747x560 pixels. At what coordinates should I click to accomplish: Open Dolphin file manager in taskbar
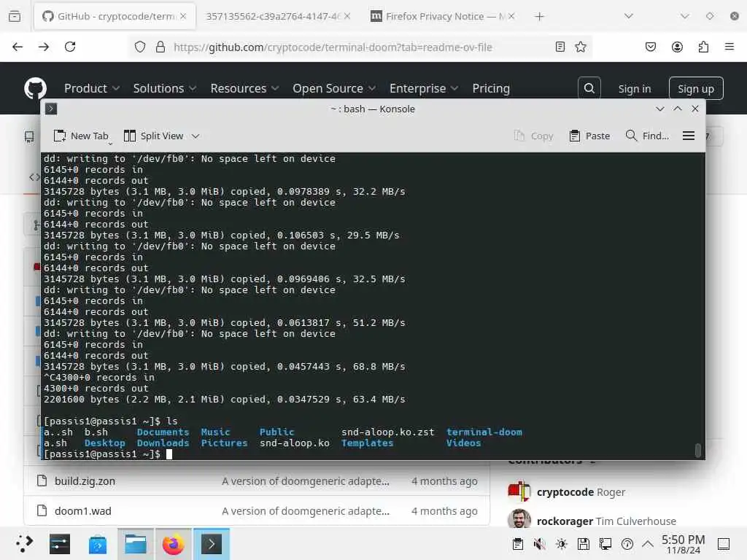click(135, 544)
